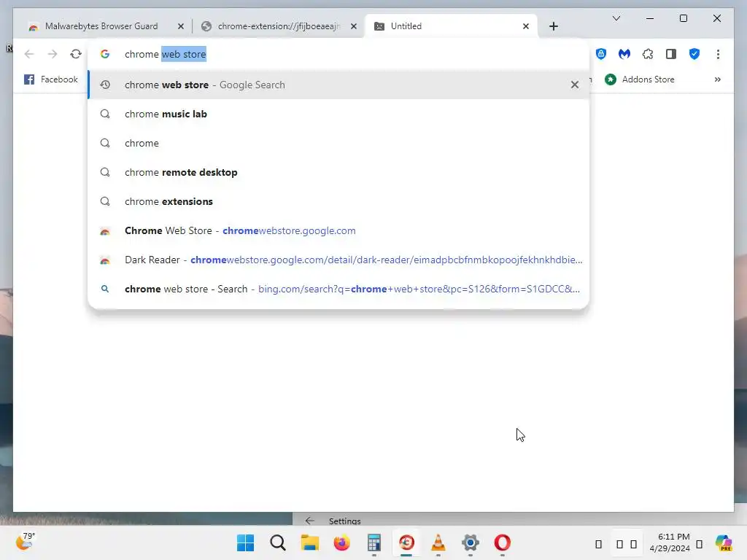
Task: Open the bing.com chrome web store suggestion
Action: point(338,289)
